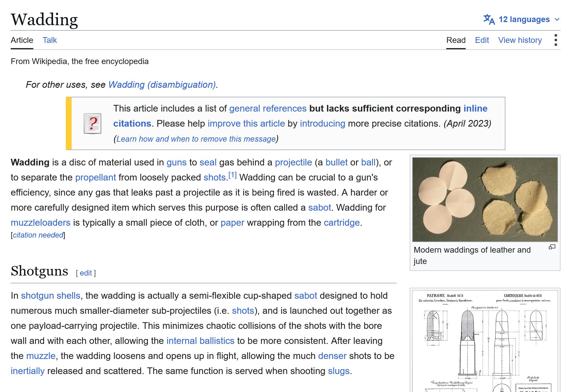Follow the paper link
Image resolution: width=566 pixels, height=392 pixels.
coord(232,223)
